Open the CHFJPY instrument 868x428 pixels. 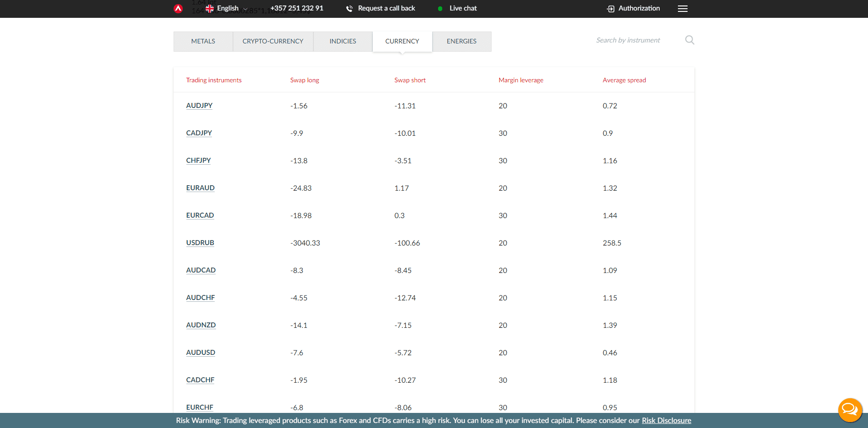tap(199, 160)
